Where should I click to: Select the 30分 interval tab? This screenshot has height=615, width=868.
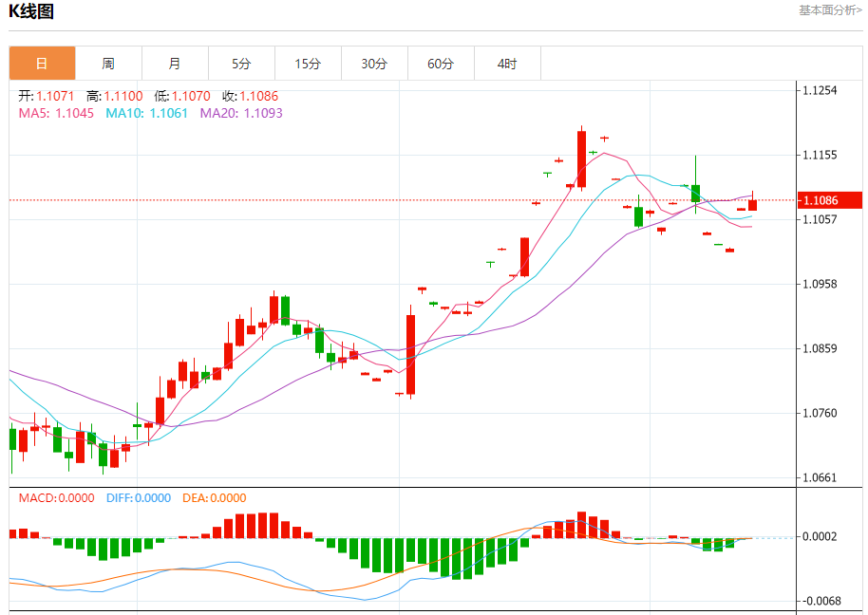pos(374,64)
